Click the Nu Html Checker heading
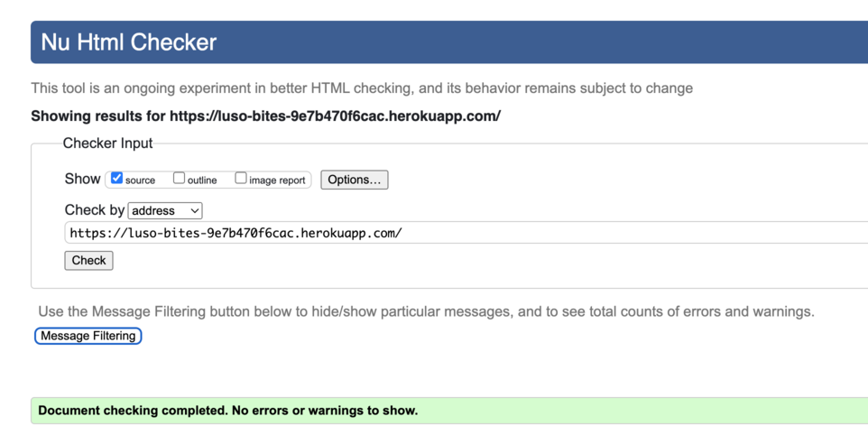Viewport: 868px width, 435px height. [128, 42]
